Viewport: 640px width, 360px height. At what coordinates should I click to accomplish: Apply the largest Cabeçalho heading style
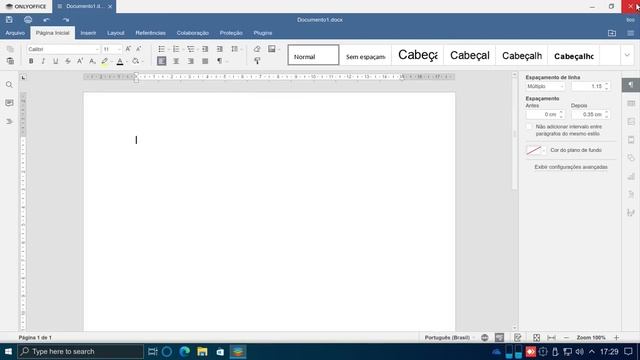pos(418,55)
